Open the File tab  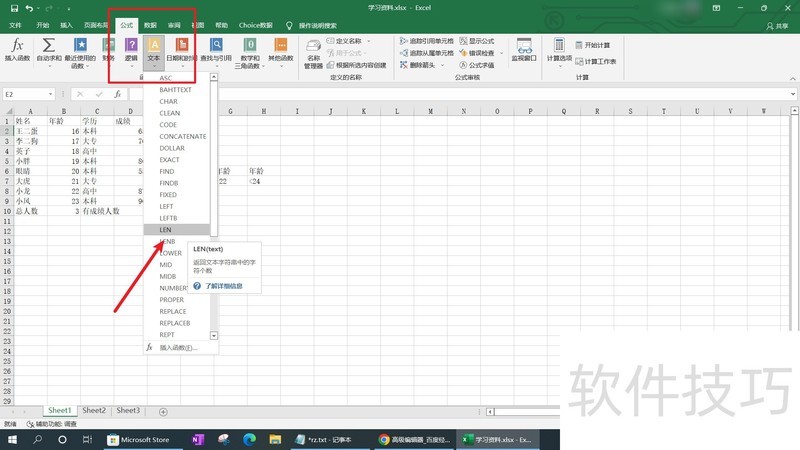pyautogui.click(x=15, y=25)
